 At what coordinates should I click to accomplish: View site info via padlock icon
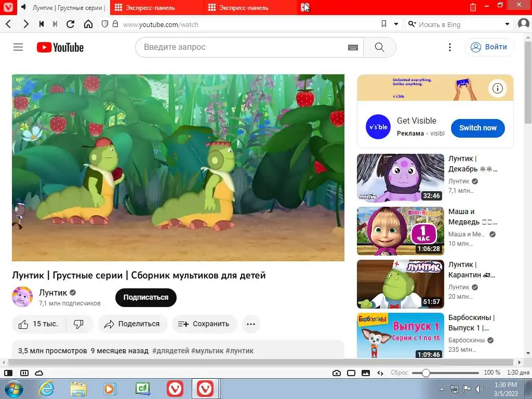(115, 24)
